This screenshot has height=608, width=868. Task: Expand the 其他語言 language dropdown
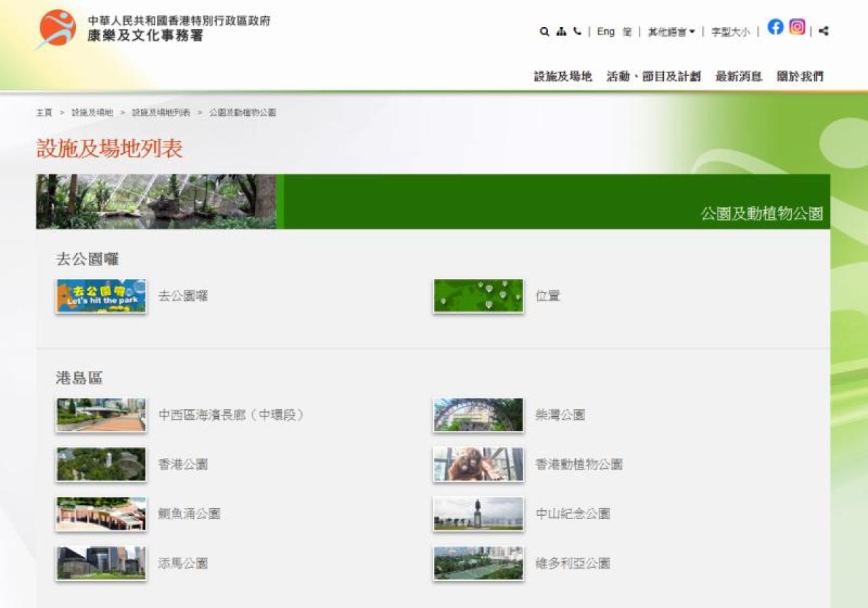671,32
